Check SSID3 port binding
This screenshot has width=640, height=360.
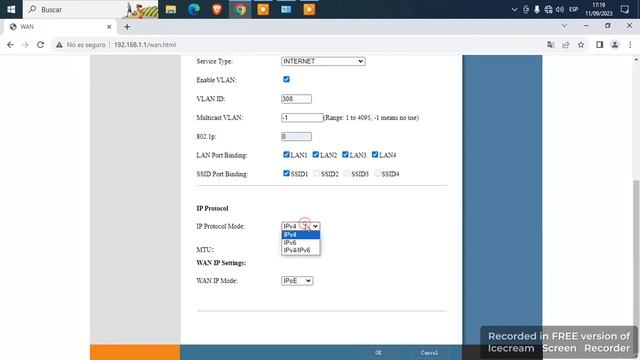(x=347, y=173)
